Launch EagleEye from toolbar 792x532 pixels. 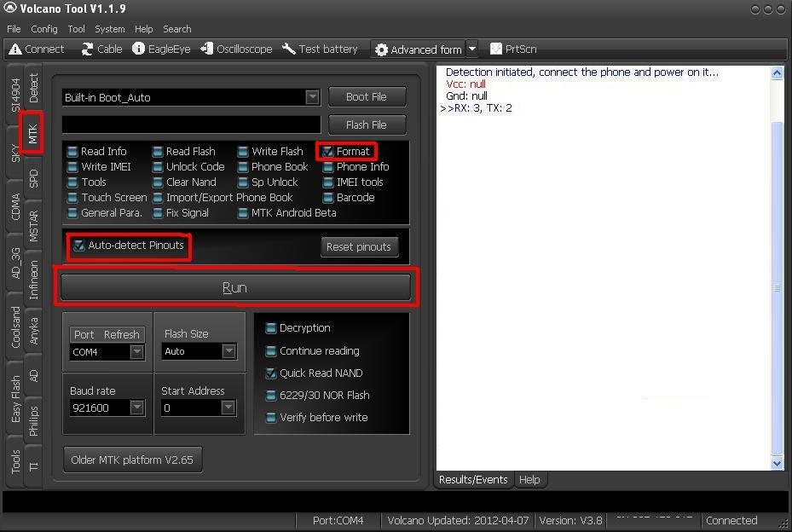tap(161, 49)
